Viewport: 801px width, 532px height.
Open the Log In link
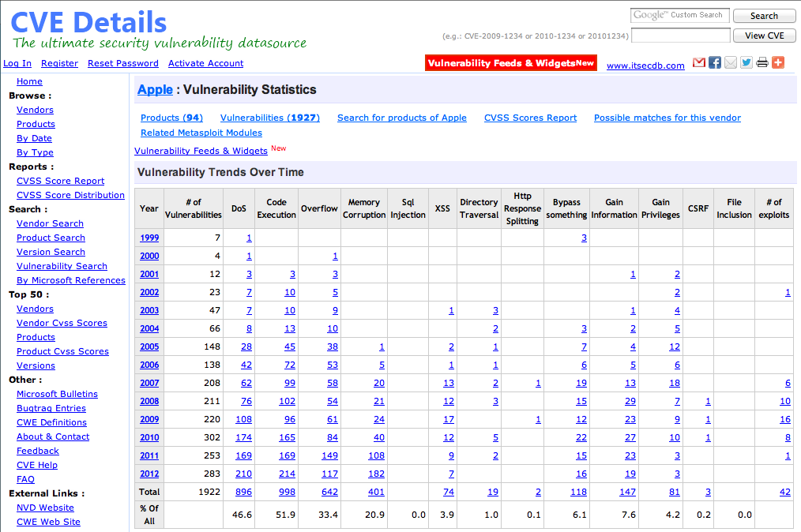click(17, 63)
